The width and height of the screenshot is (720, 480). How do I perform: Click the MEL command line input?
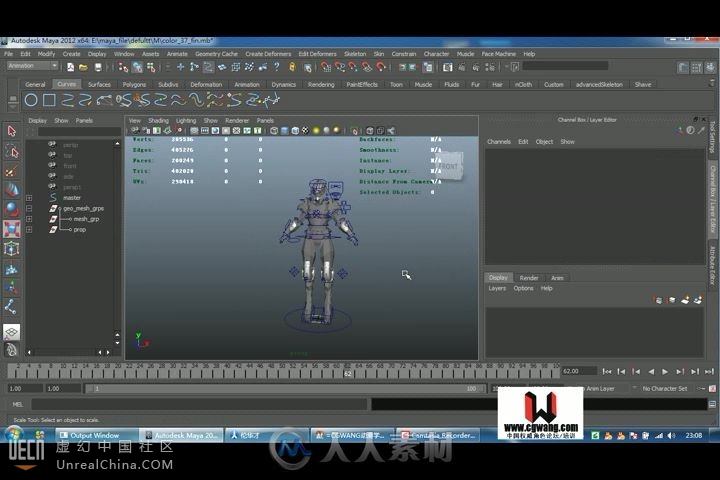point(200,405)
